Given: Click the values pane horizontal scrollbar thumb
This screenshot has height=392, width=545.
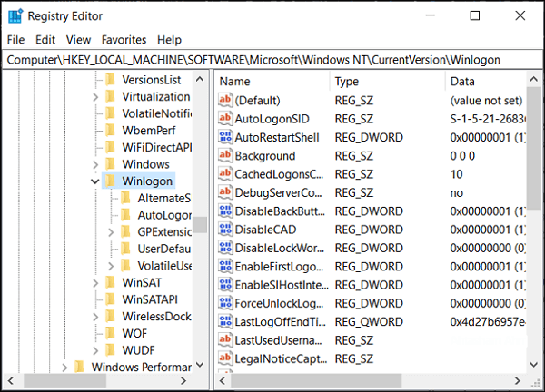Looking at the screenshot, I should point(316,381).
